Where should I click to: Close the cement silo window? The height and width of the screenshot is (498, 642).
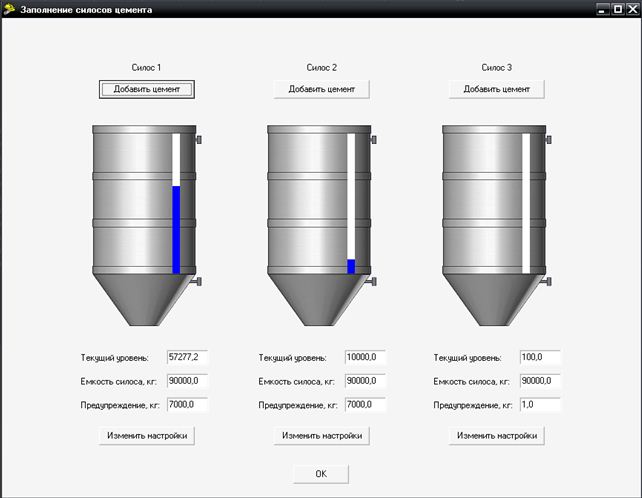(x=632, y=9)
